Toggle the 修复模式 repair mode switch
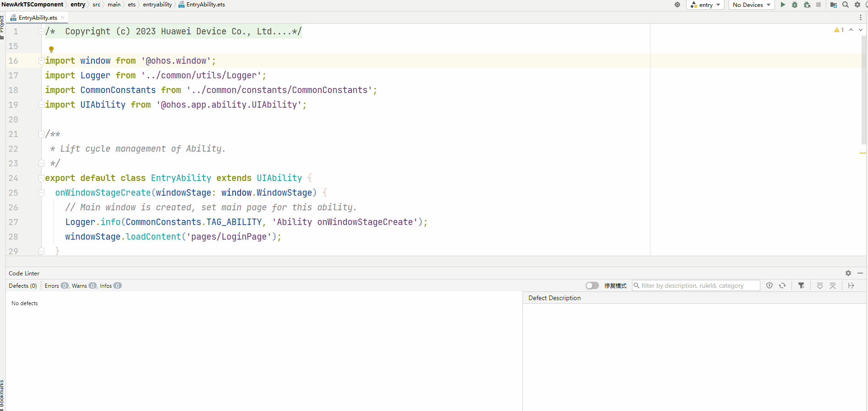 pyautogui.click(x=592, y=285)
